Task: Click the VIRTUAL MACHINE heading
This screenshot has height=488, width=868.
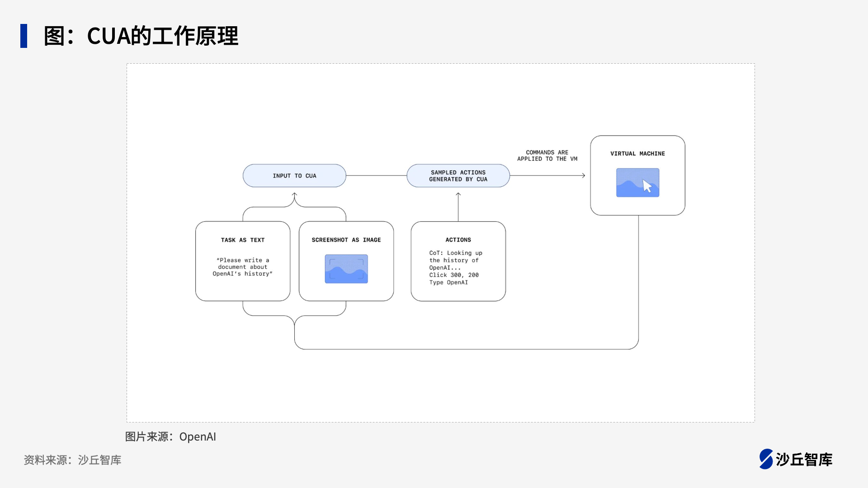Action: coord(637,154)
